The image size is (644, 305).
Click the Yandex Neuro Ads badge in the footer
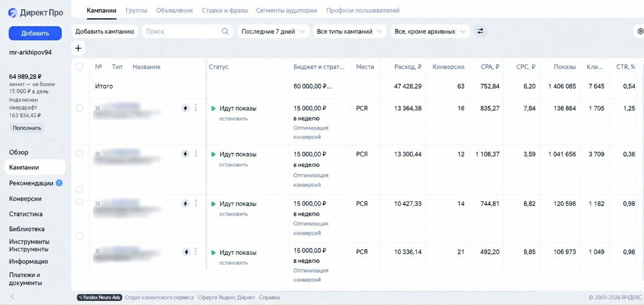click(x=99, y=297)
